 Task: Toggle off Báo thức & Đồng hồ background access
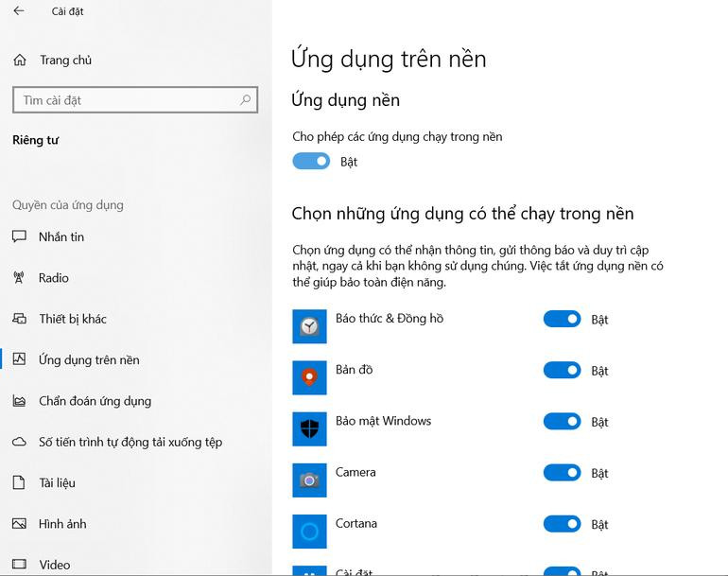pos(562,320)
